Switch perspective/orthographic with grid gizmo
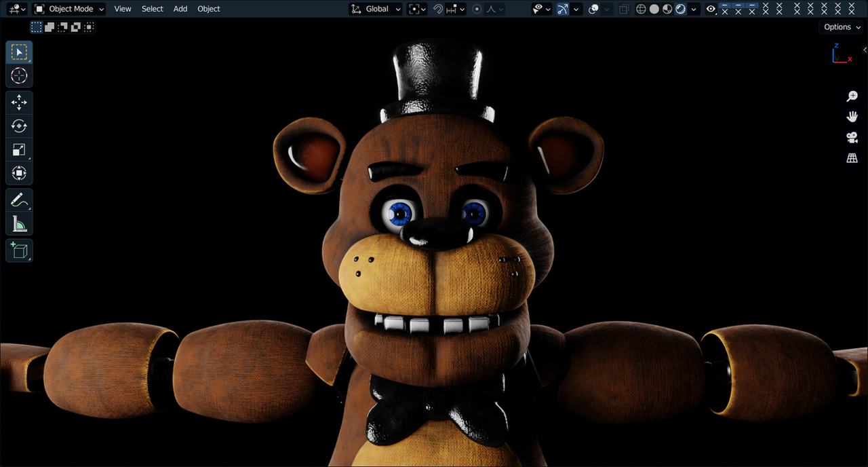Screen dimensions: 868x467 tap(852, 158)
